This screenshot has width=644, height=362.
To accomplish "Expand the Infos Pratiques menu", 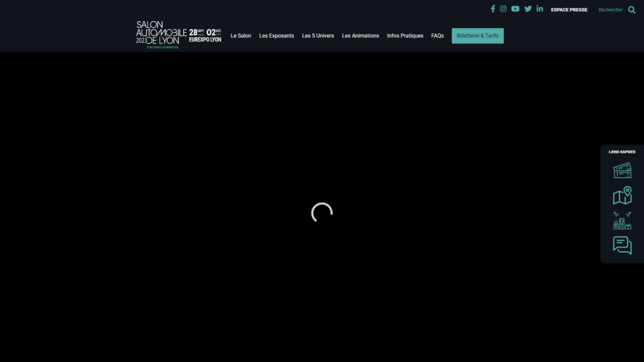I will (x=405, y=36).
